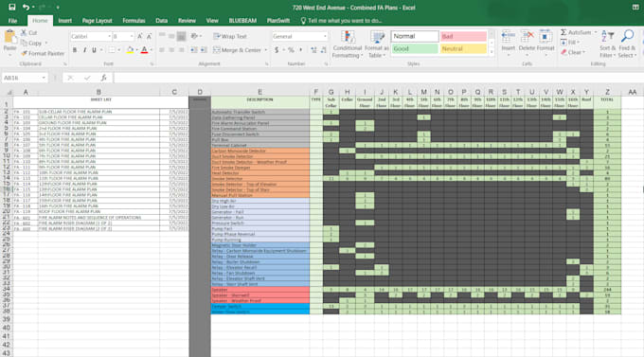Apply the red font color A
The width and height of the screenshot is (644, 357).
click(x=144, y=50)
